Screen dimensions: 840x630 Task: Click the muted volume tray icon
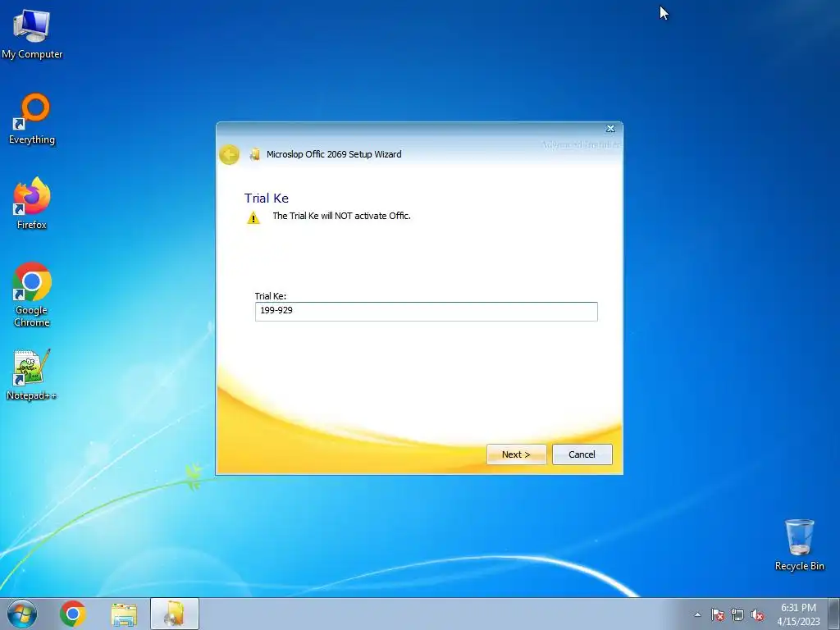(x=757, y=614)
